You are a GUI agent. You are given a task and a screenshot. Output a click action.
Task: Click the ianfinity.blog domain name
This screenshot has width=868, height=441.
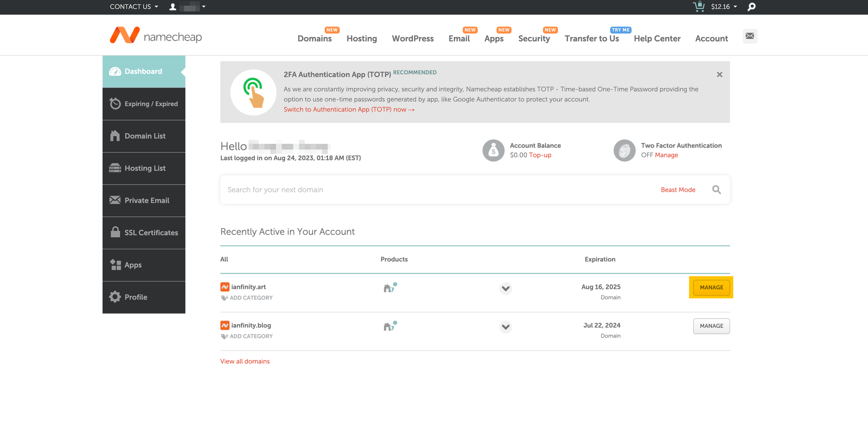tap(251, 325)
